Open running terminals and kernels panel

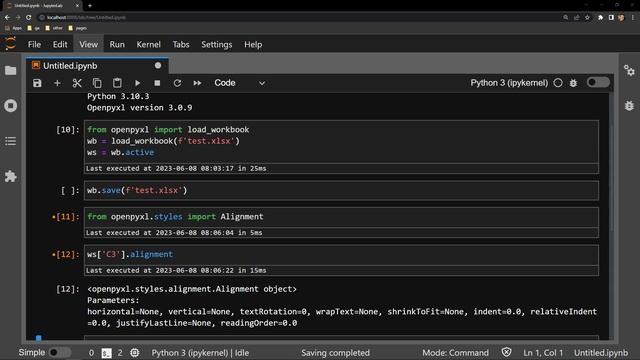[x=11, y=106]
